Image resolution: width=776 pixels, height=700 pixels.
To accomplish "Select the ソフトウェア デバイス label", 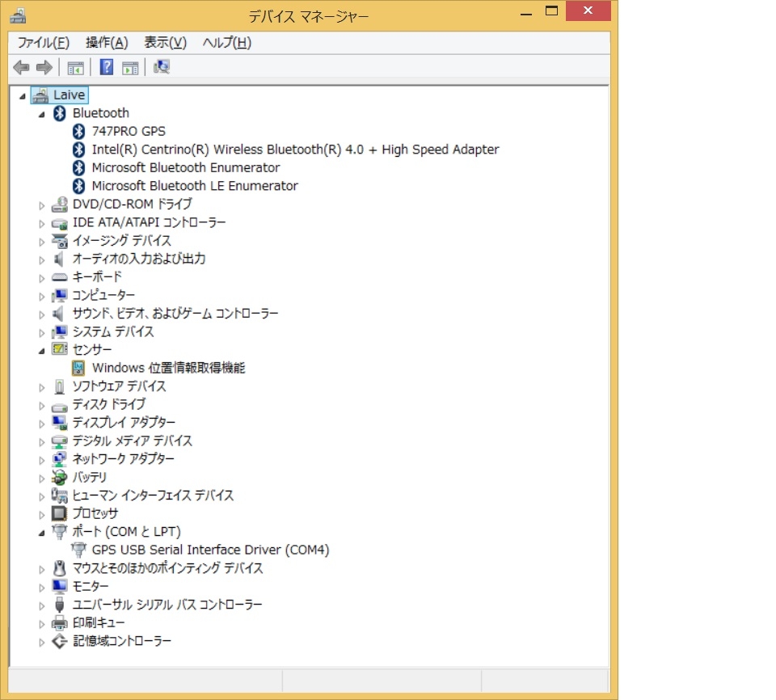I will (119, 386).
